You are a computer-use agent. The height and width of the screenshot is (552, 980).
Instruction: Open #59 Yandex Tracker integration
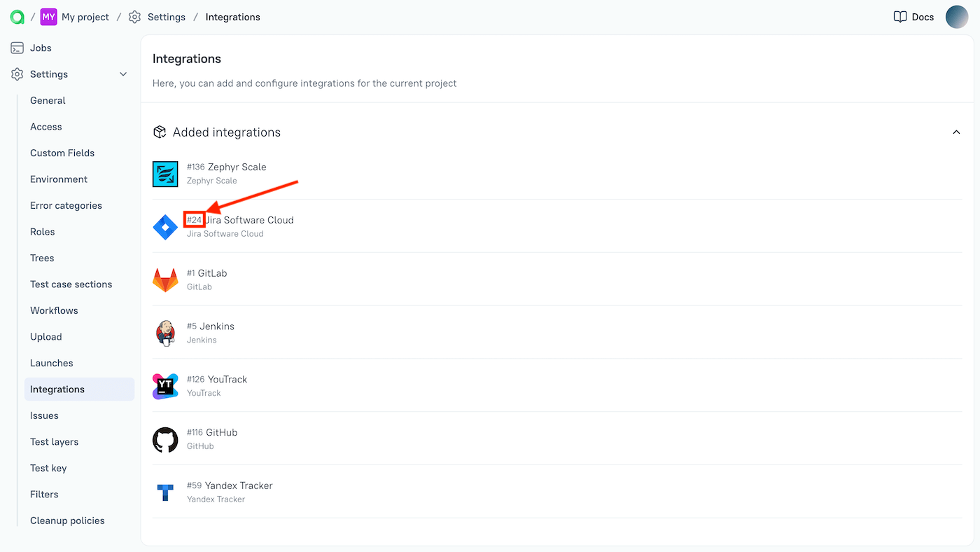(x=557, y=492)
